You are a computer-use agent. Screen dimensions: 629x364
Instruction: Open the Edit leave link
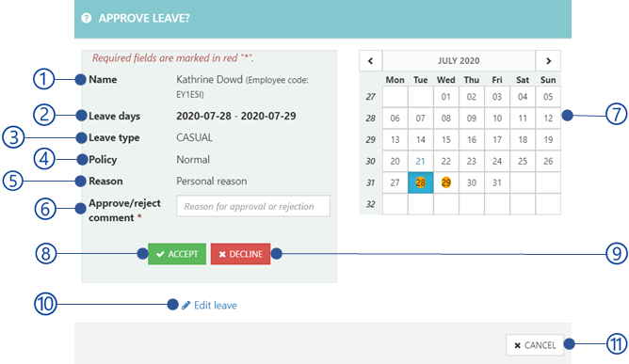216,306
